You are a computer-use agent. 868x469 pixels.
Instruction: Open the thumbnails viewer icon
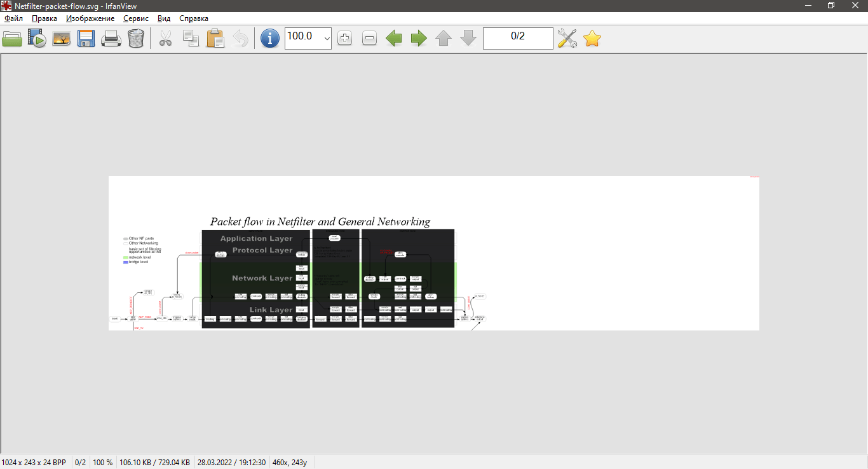(x=62, y=39)
